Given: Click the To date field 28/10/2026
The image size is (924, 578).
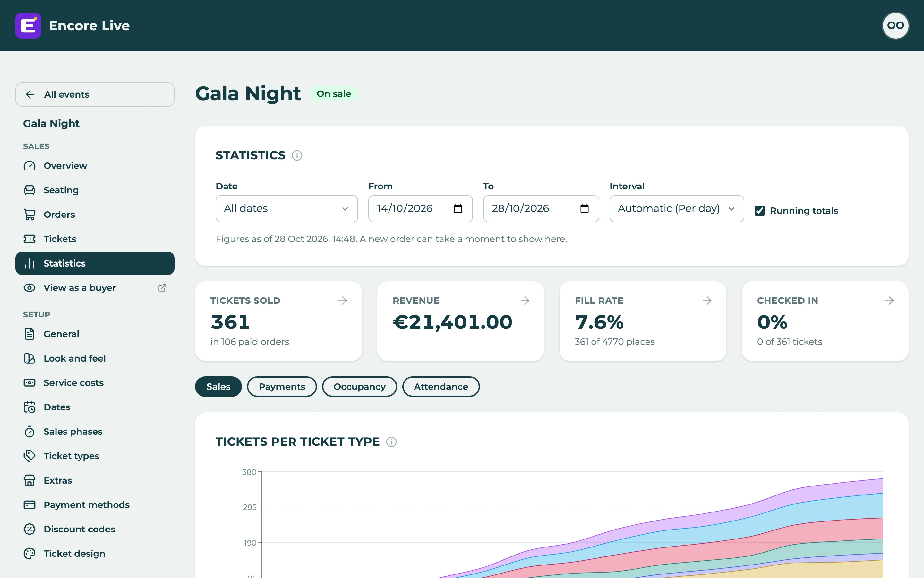Looking at the screenshot, I should [x=541, y=209].
